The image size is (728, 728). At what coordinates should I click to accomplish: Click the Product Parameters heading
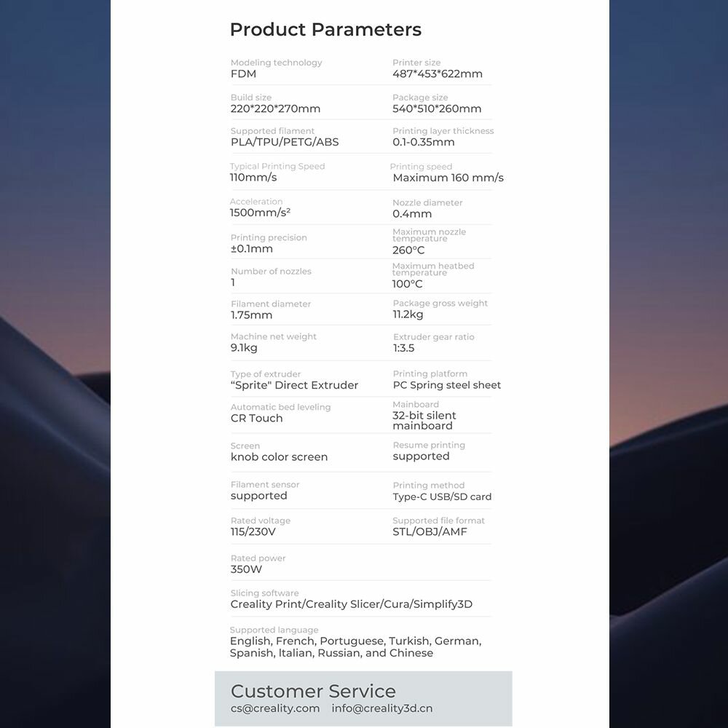(x=325, y=30)
